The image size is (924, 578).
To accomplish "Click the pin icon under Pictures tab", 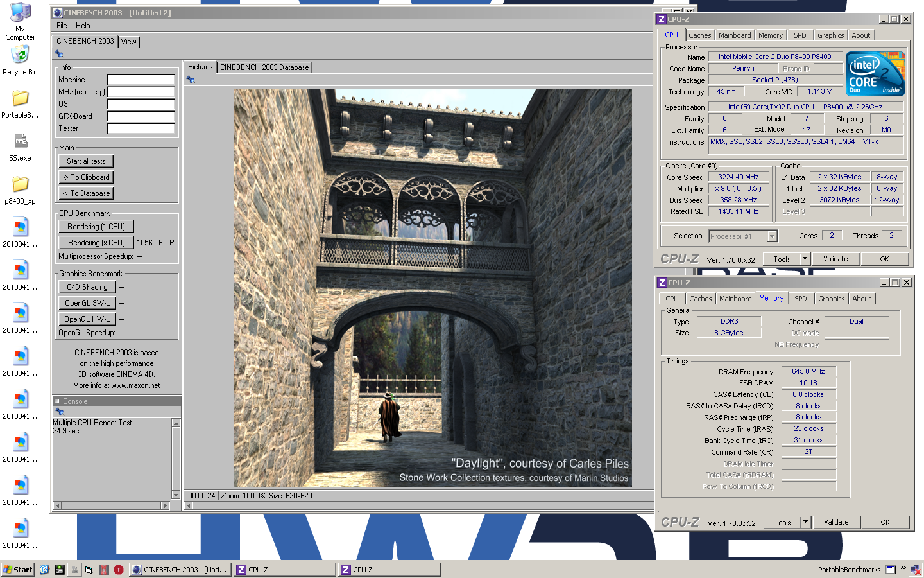I will coord(191,80).
